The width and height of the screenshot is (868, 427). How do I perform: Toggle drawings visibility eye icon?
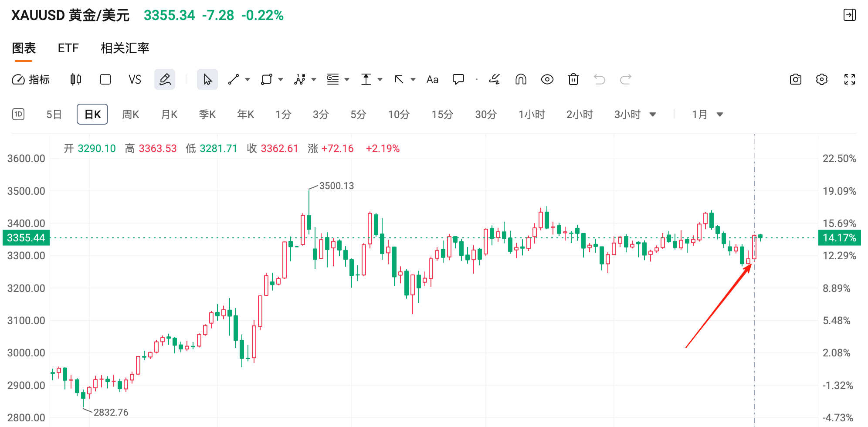(x=547, y=79)
